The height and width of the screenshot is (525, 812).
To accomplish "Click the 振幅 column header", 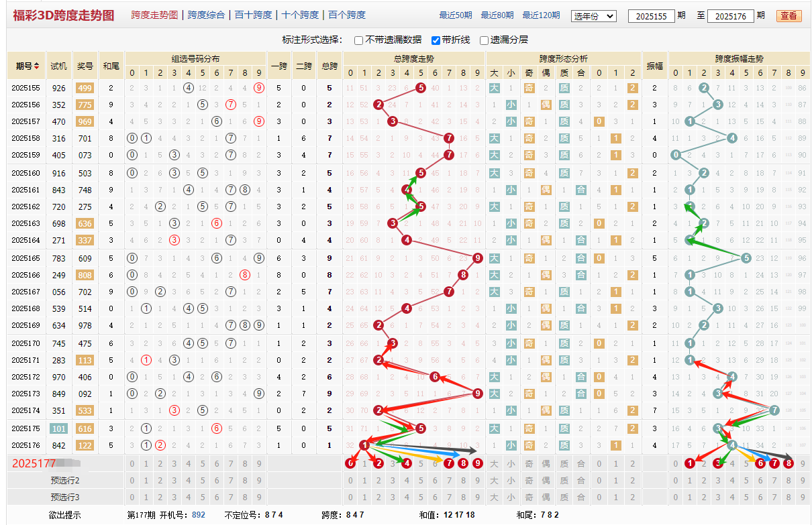I will (654, 66).
